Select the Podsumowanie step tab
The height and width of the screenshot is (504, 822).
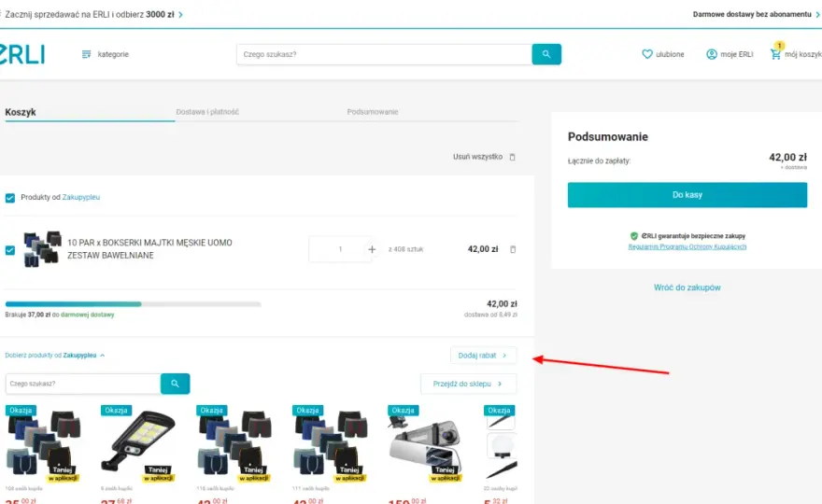pyautogui.click(x=372, y=112)
